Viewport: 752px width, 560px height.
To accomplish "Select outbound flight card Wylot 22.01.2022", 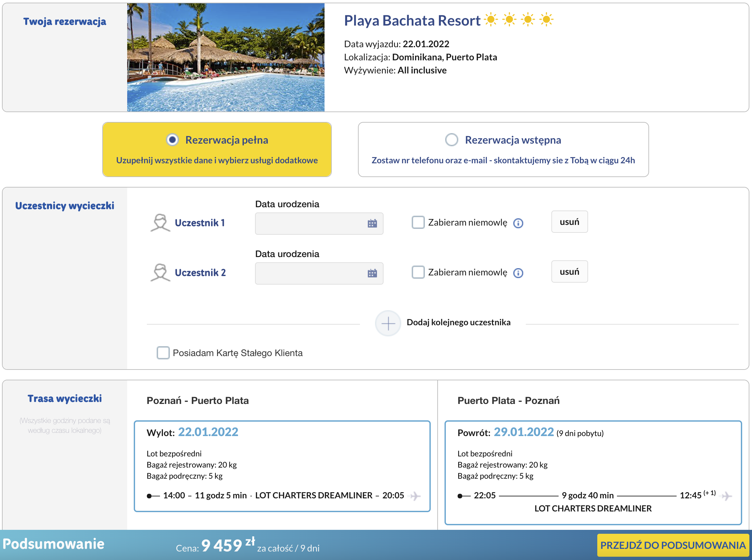I will click(x=282, y=467).
